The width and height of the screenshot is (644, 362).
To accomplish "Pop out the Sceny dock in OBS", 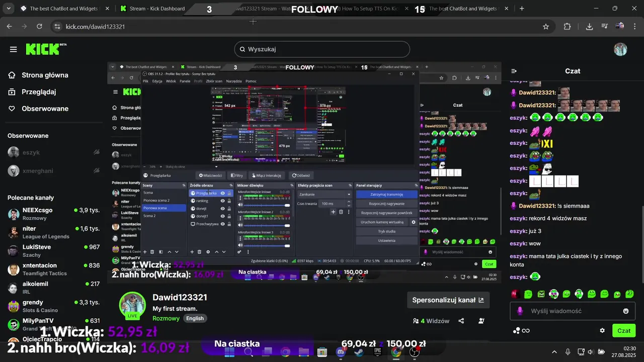I will [184, 186].
